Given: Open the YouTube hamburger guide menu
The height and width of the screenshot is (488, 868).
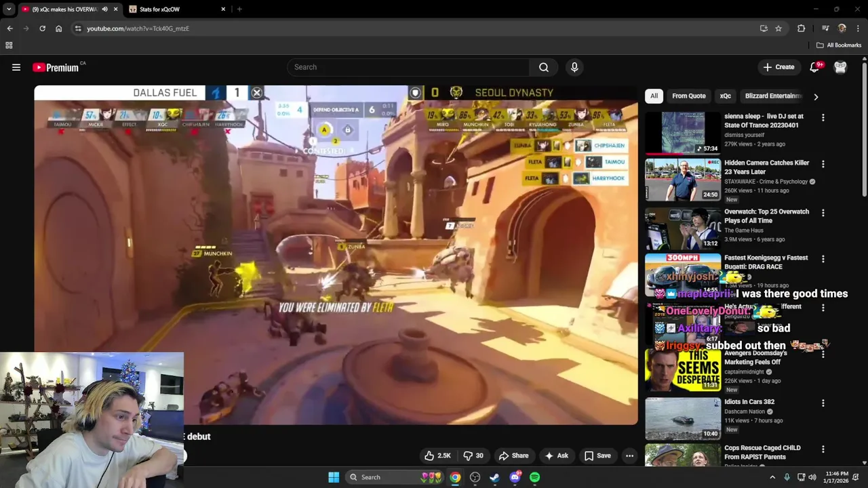Looking at the screenshot, I should (x=16, y=67).
